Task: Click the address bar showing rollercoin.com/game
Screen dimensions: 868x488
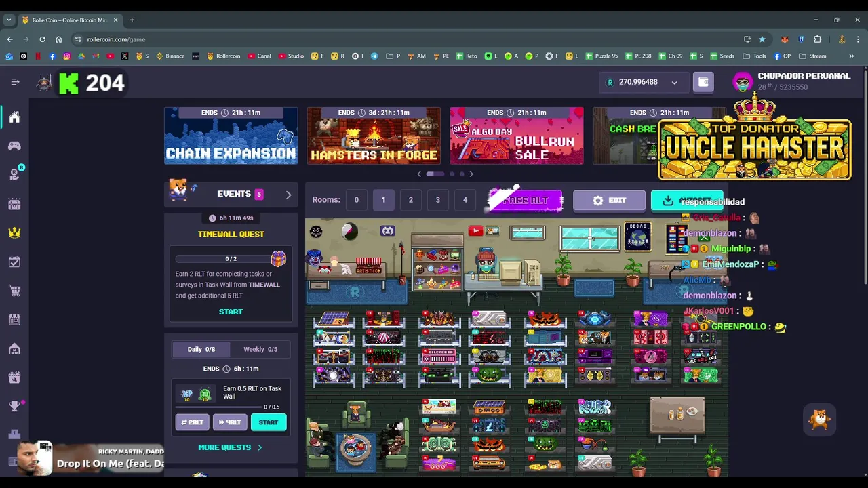Action: pyautogui.click(x=407, y=39)
